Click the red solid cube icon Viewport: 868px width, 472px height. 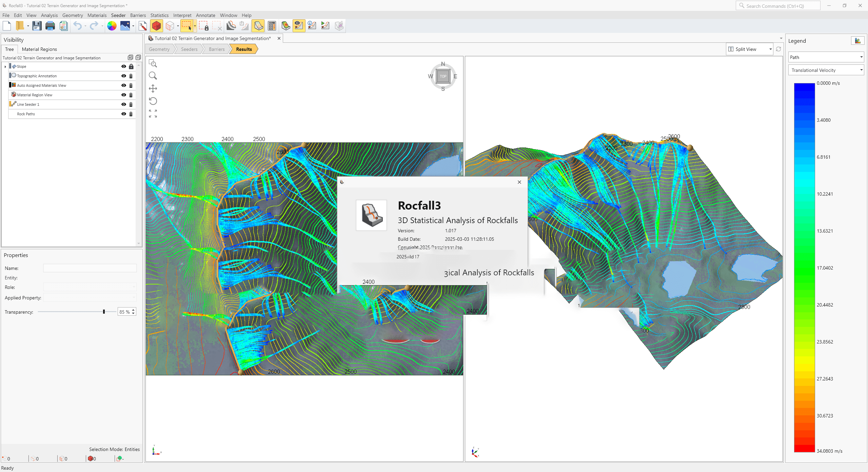pyautogui.click(x=156, y=26)
